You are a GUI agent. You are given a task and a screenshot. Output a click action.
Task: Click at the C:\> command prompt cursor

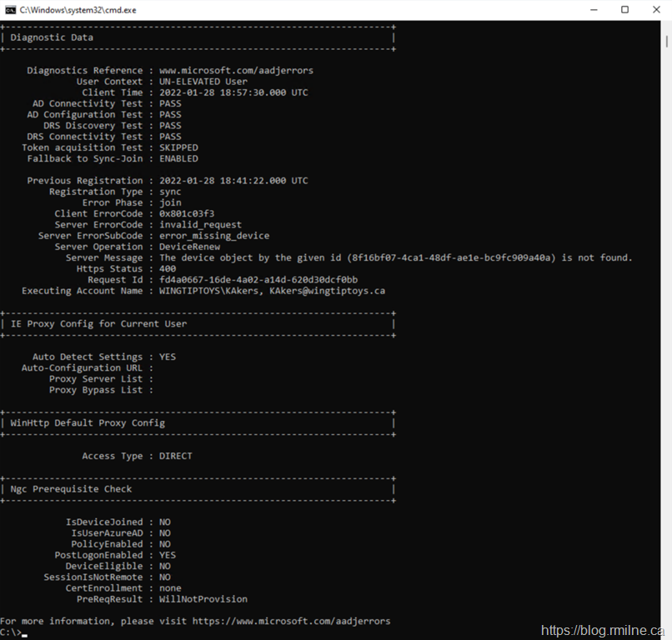pos(25,632)
